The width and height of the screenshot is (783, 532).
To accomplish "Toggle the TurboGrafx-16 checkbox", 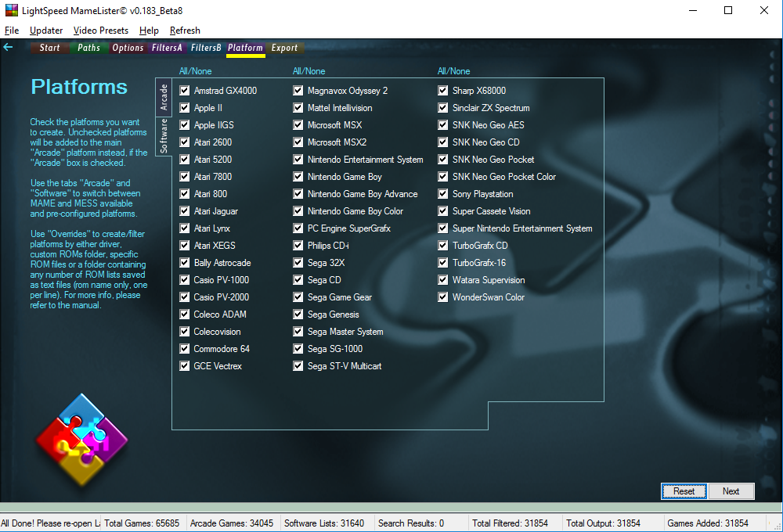I will click(x=443, y=263).
